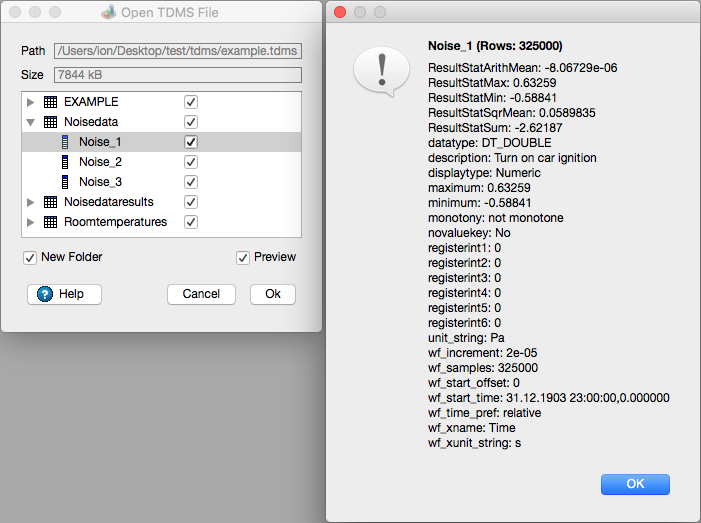Click the Noise_2 channel icon
This screenshot has height=523, width=701.
66,162
